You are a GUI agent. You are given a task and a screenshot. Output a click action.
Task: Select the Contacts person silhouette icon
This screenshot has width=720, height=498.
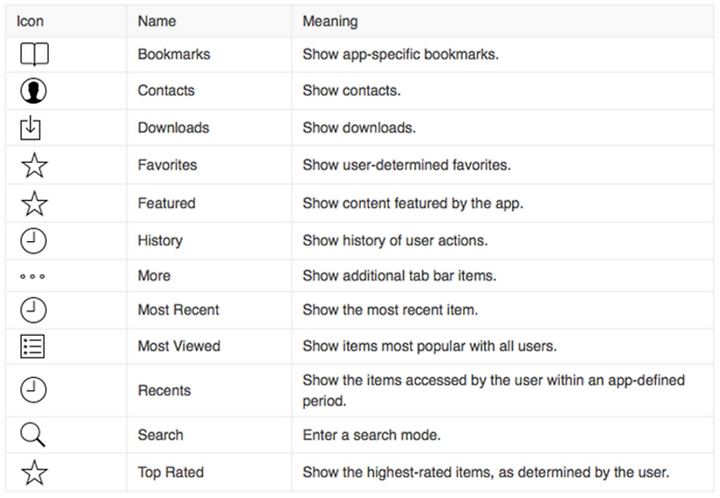pyautogui.click(x=34, y=90)
